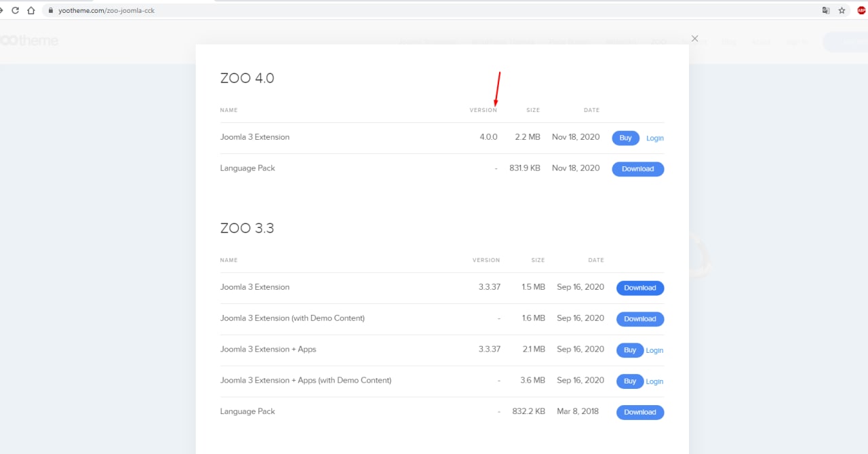Screen dimensions: 868x454
Task: Click the VERSION column header under ZOO 3.3
Action: [486, 260]
